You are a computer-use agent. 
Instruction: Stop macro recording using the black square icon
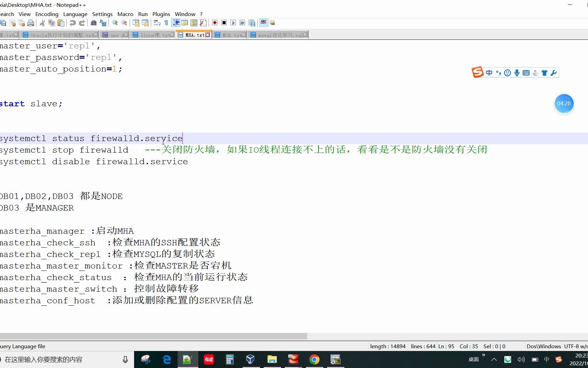(224, 23)
